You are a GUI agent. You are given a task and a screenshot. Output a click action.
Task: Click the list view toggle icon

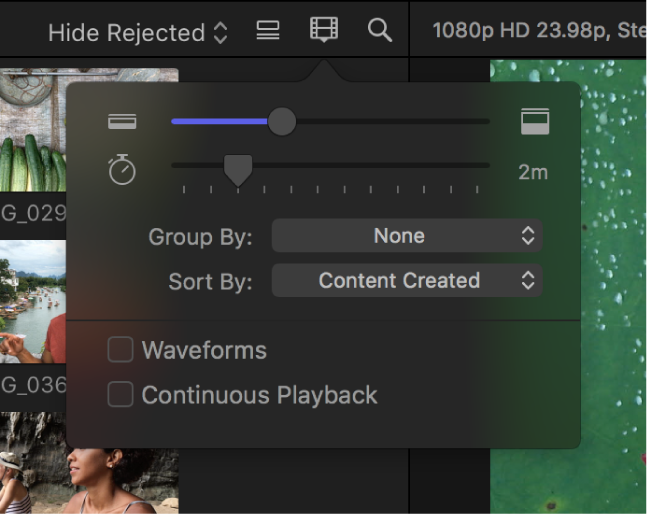pos(268,30)
